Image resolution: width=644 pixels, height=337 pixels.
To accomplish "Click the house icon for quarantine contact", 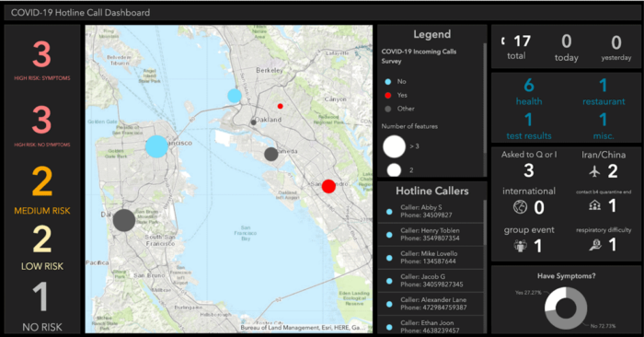I will pyautogui.click(x=594, y=205).
